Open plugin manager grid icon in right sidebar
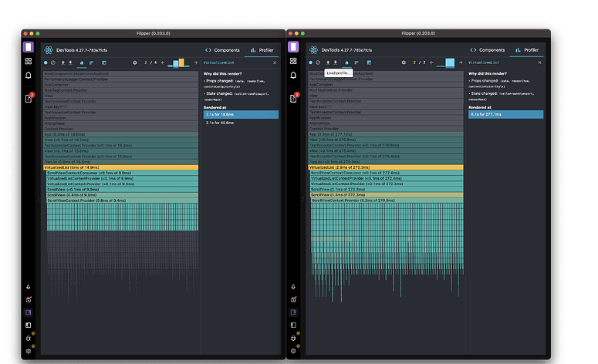598x364 pixels. [293, 60]
